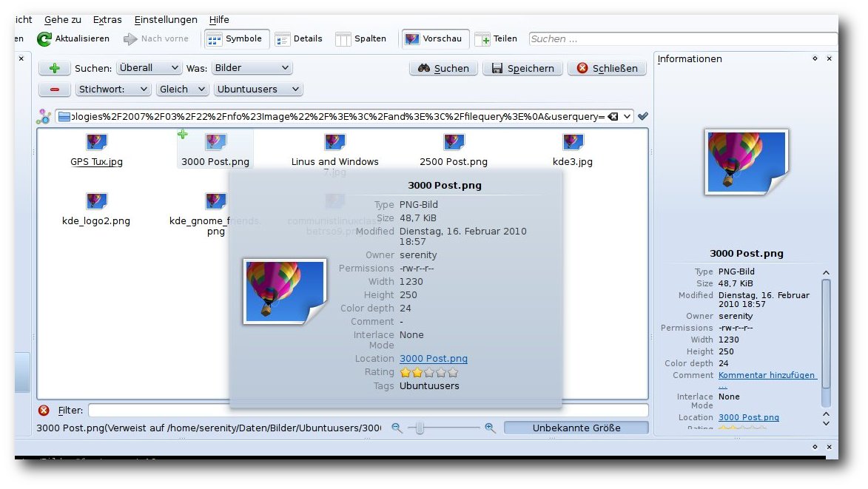Click the Schließen button in search bar
Viewport: 868px width, 489px height.
[608, 68]
